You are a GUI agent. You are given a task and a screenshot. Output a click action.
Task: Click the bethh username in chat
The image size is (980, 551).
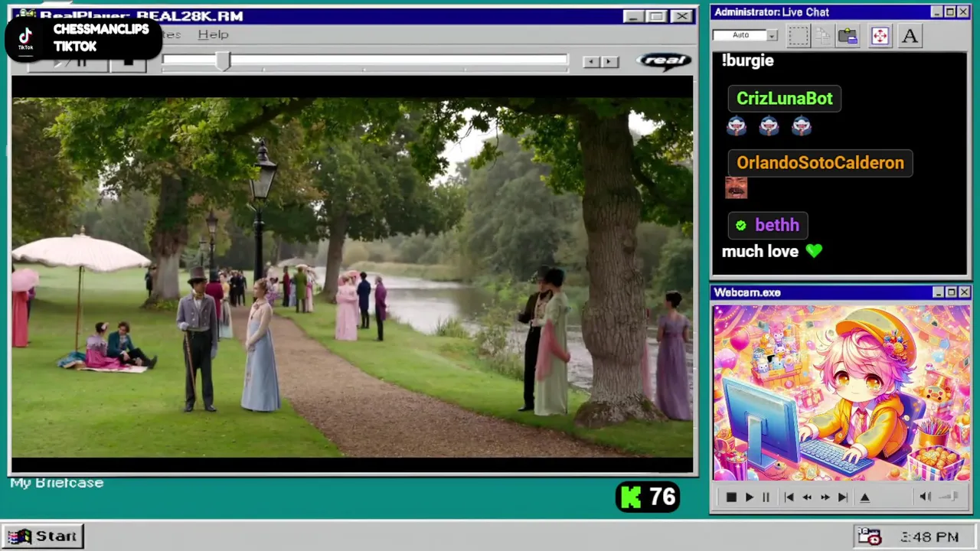point(777,225)
